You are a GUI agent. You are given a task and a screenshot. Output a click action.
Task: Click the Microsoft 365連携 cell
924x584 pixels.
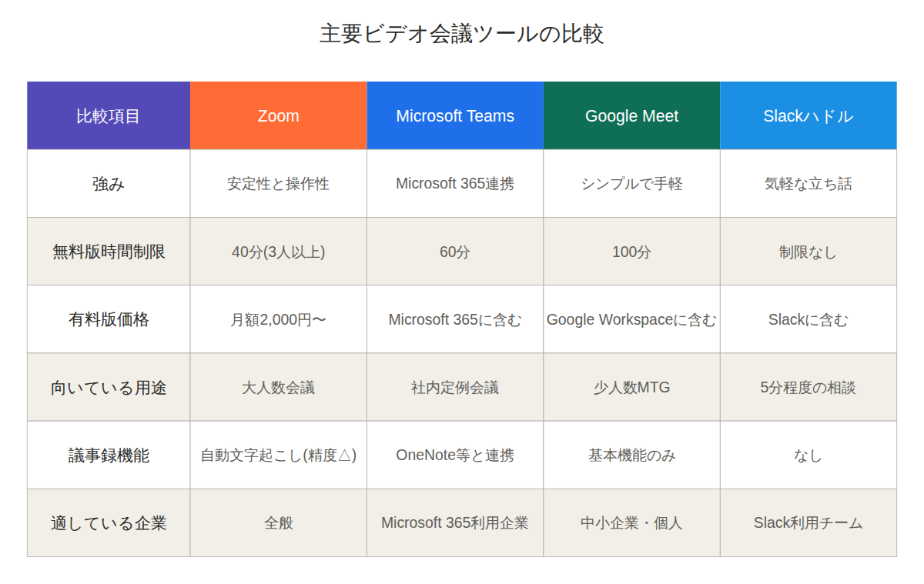pyautogui.click(x=455, y=184)
